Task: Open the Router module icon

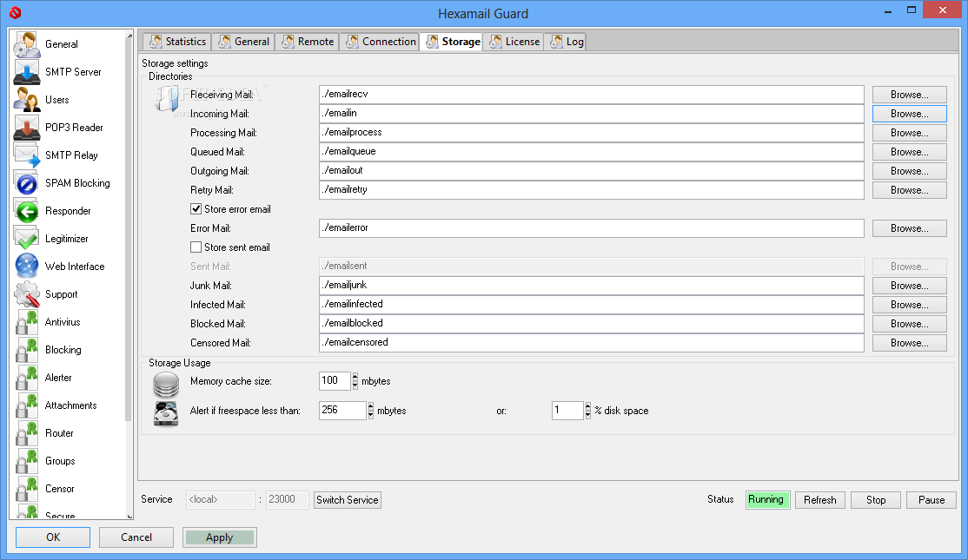Action: (27, 433)
